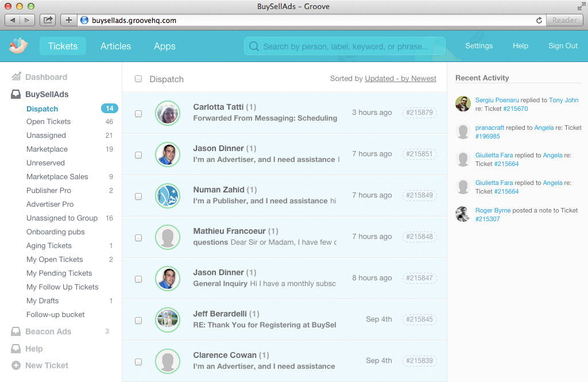
Task: Click the #215879 ticket number badge
Action: [420, 113]
